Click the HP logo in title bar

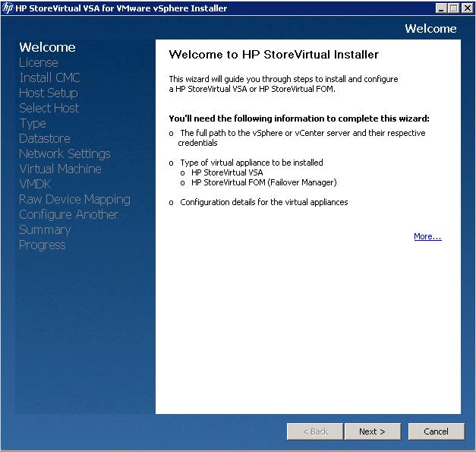pyautogui.click(x=8, y=8)
